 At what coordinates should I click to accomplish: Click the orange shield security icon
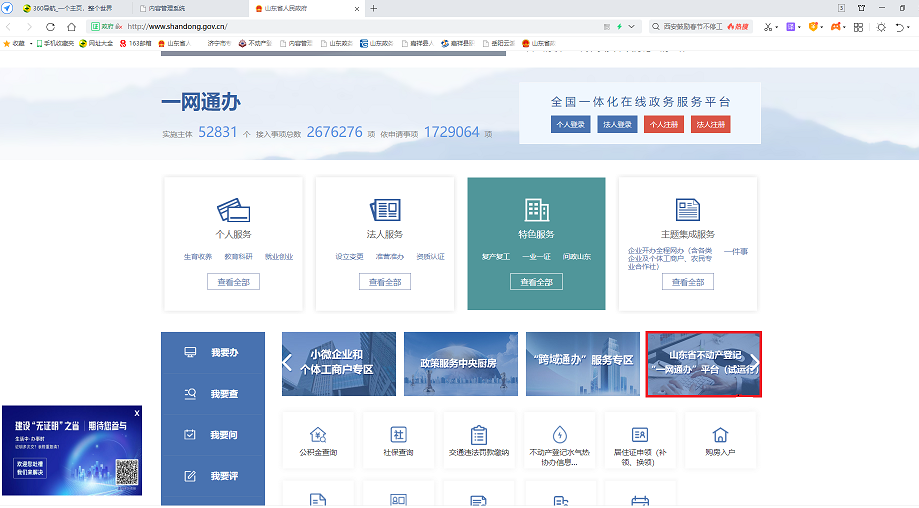tap(813, 27)
